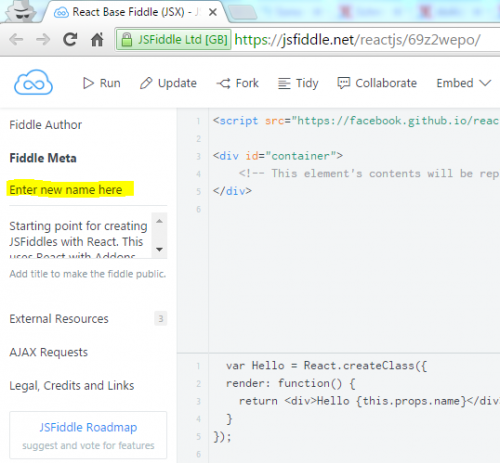Click the HTML comment line 'This element's contents'
500x463 pixels.
369,174
